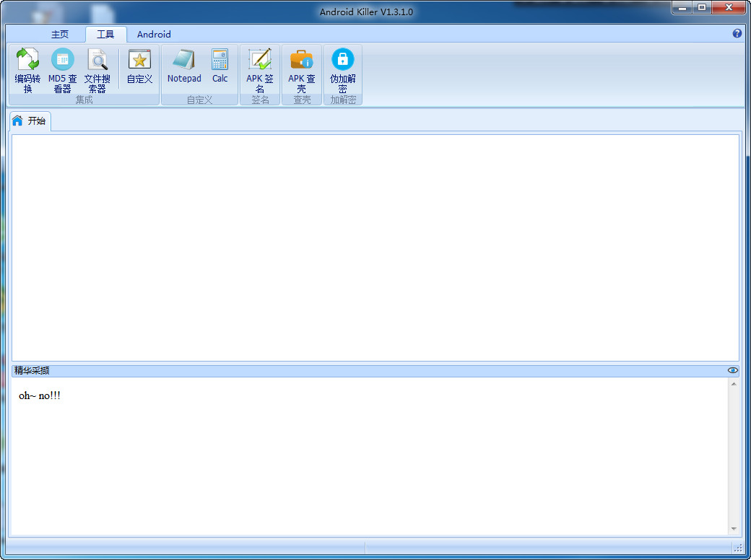Launch Notepad from the ribbon
The width and height of the screenshot is (751, 560).
pyautogui.click(x=184, y=66)
